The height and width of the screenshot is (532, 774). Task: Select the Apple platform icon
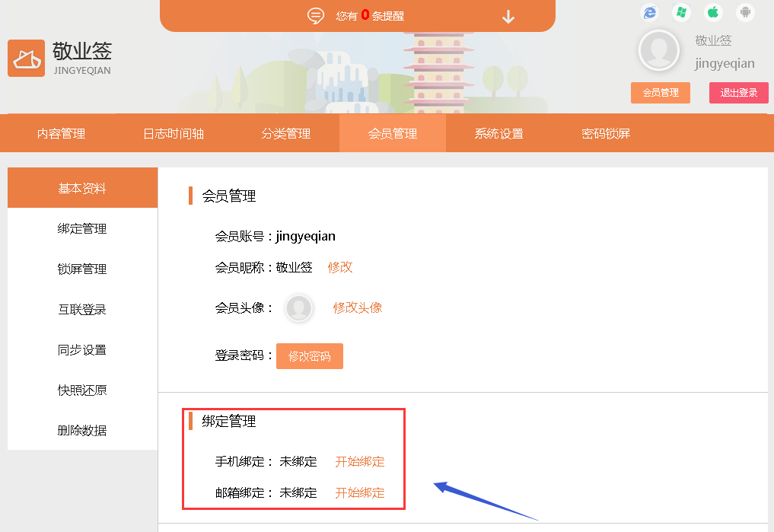[712, 13]
